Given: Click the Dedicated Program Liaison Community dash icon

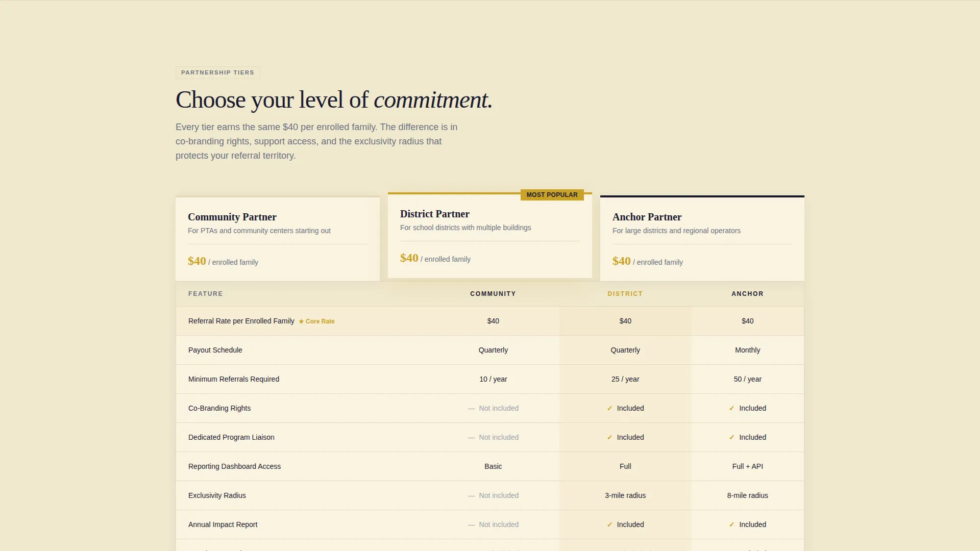Looking at the screenshot, I should (471, 438).
